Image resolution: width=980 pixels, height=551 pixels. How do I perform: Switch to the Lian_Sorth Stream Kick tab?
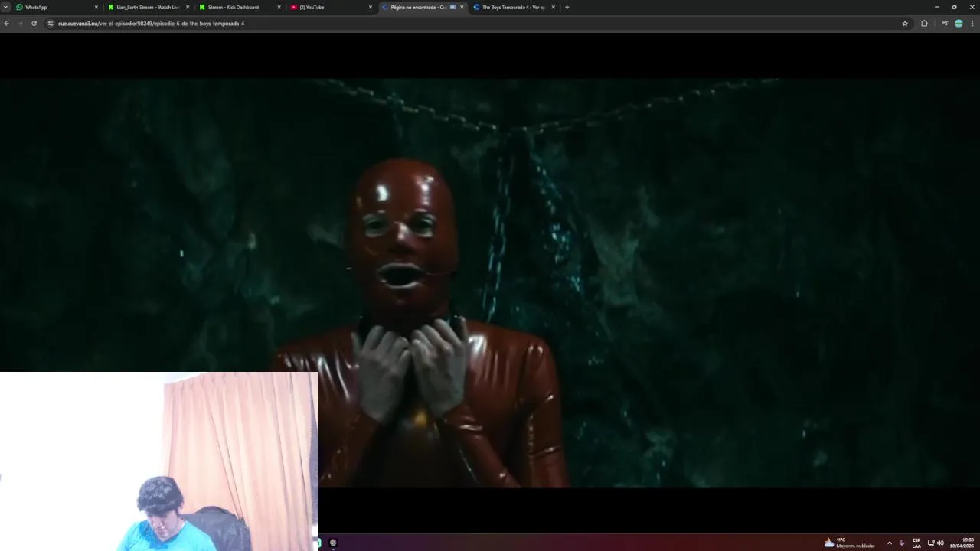pyautogui.click(x=149, y=7)
